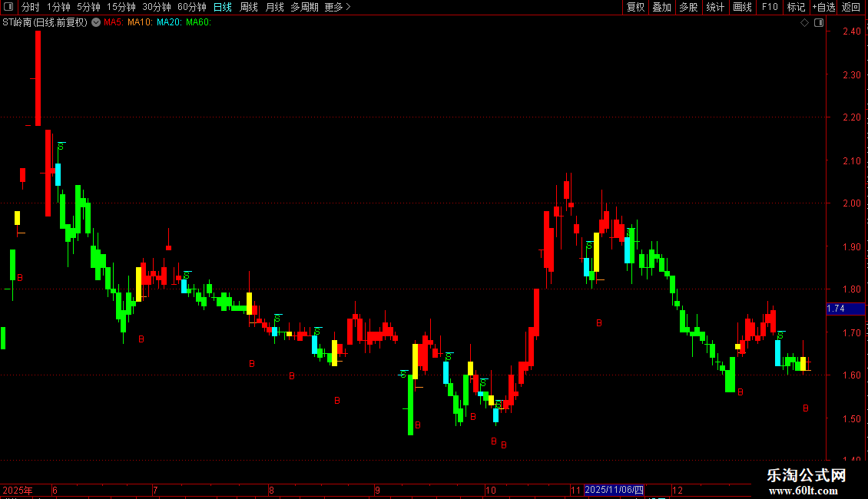
Task: Click the month 6 label on time axis
Action: coord(55,490)
